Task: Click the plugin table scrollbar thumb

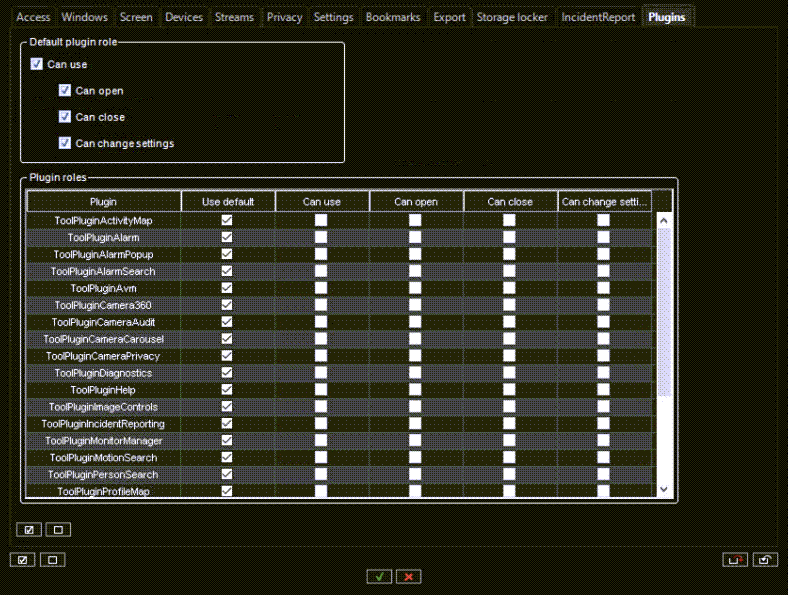Action: [664, 313]
